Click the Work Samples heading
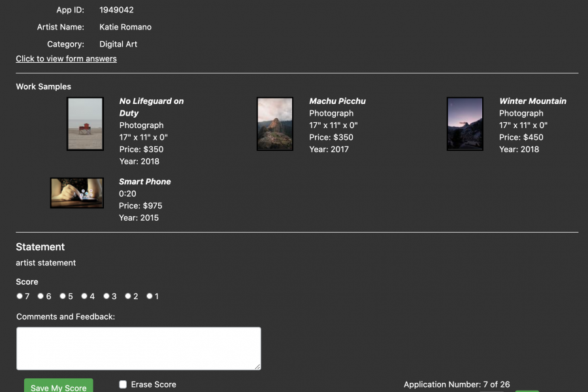588x392 pixels. pyautogui.click(x=44, y=87)
